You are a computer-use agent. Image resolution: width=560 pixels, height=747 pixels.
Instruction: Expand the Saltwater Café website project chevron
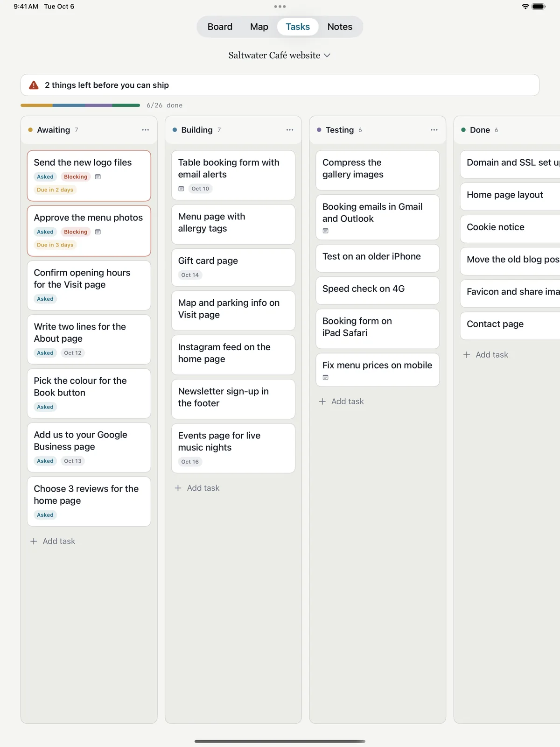click(x=327, y=55)
